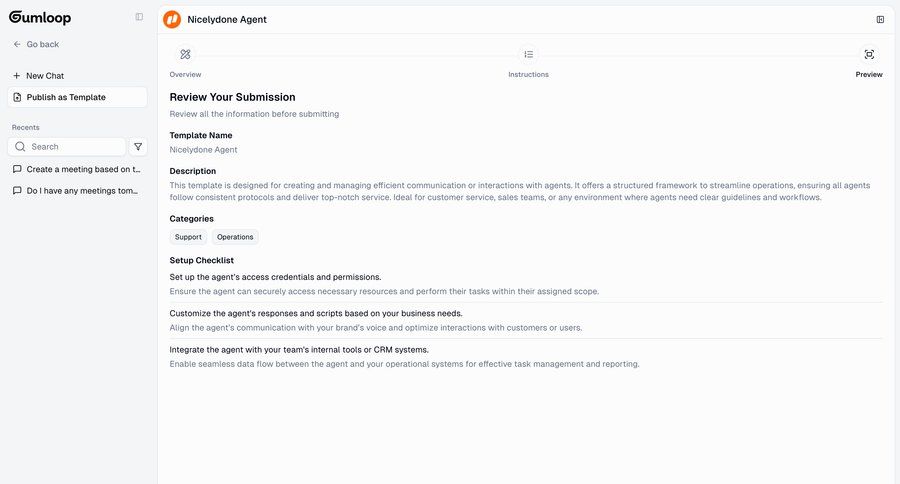This screenshot has width=900, height=484.
Task: Switch to the Instructions step label
Action: [x=528, y=74]
